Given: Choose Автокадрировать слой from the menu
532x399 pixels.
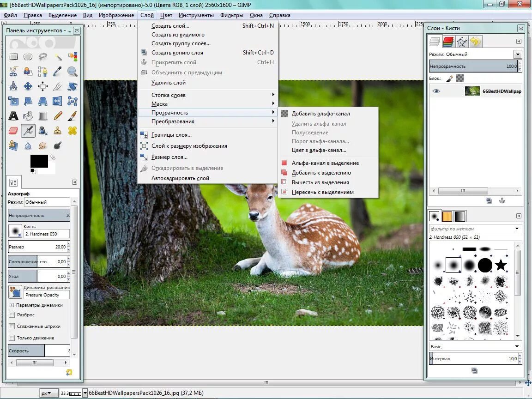Looking at the screenshot, I should 180,178.
